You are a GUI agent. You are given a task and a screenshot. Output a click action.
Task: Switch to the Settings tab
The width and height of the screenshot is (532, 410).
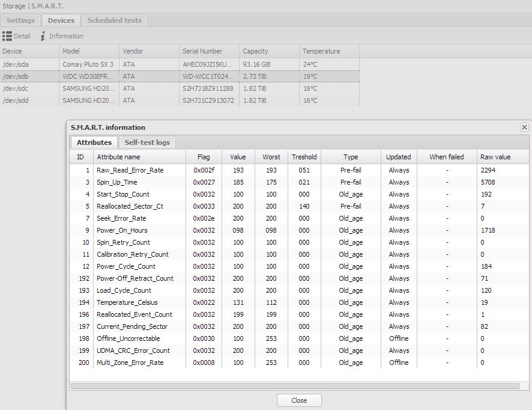20,20
